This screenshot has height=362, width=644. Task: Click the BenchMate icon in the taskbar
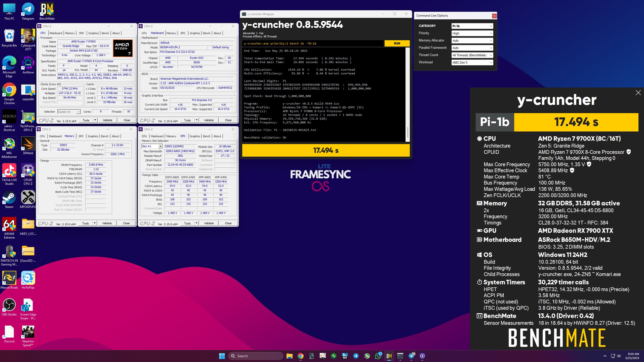[x=389, y=356]
